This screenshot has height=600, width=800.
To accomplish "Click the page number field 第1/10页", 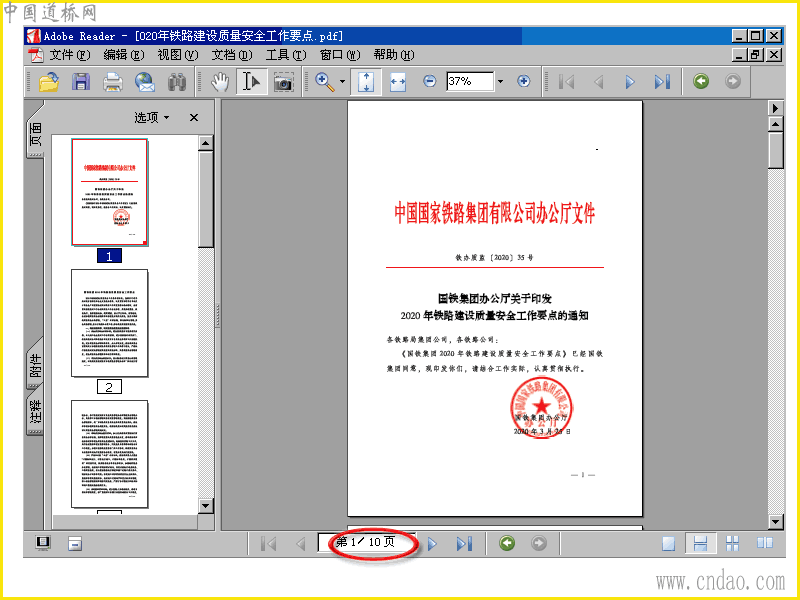I will click(366, 542).
